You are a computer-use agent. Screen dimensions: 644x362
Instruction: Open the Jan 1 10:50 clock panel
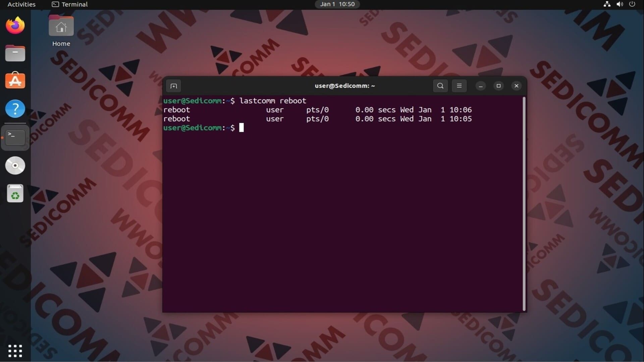pos(337,4)
